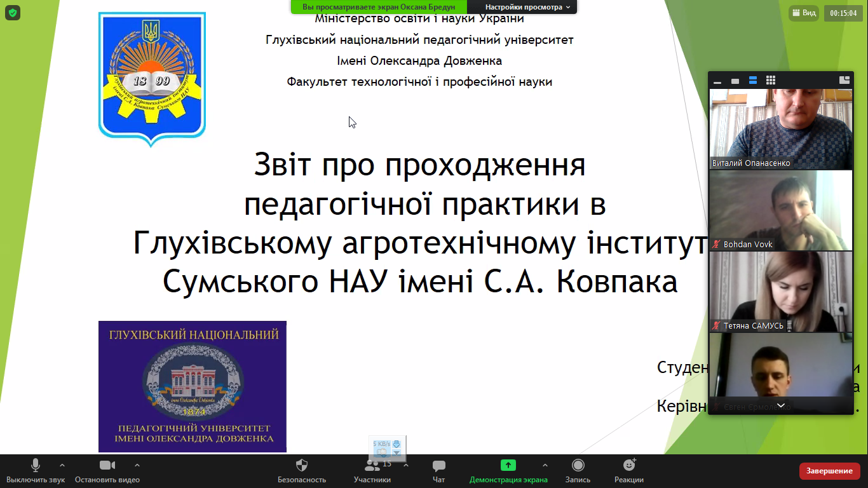Image resolution: width=868 pixels, height=488 pixels.
Task: Mute the microphone in the toolbar
Action: click(36, 471)
